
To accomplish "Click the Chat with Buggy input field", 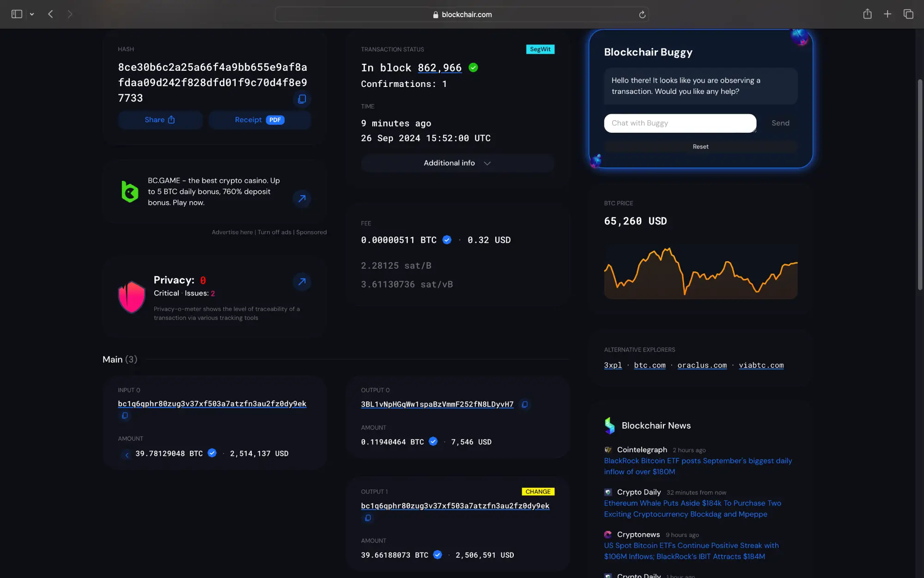I will point(679,123).
